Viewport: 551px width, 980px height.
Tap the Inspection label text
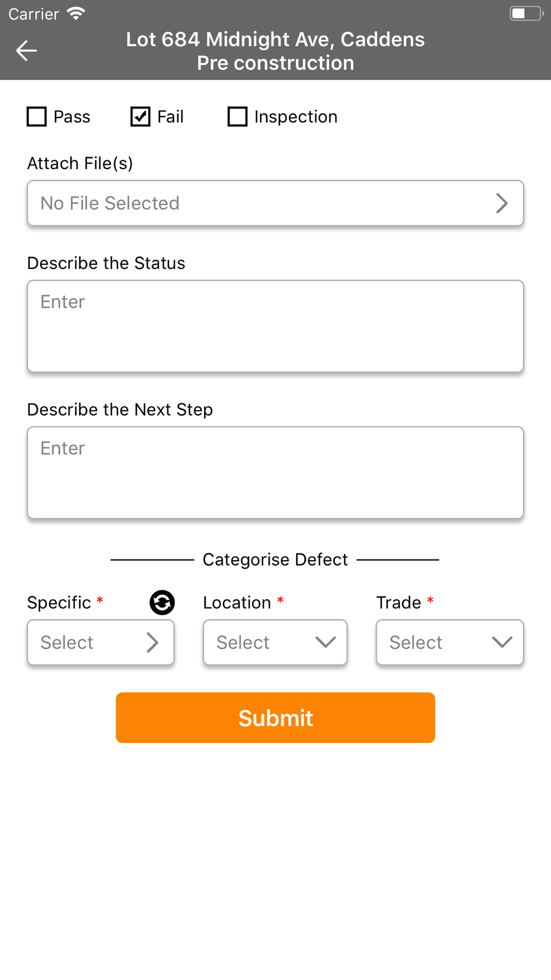coord(296,117)
